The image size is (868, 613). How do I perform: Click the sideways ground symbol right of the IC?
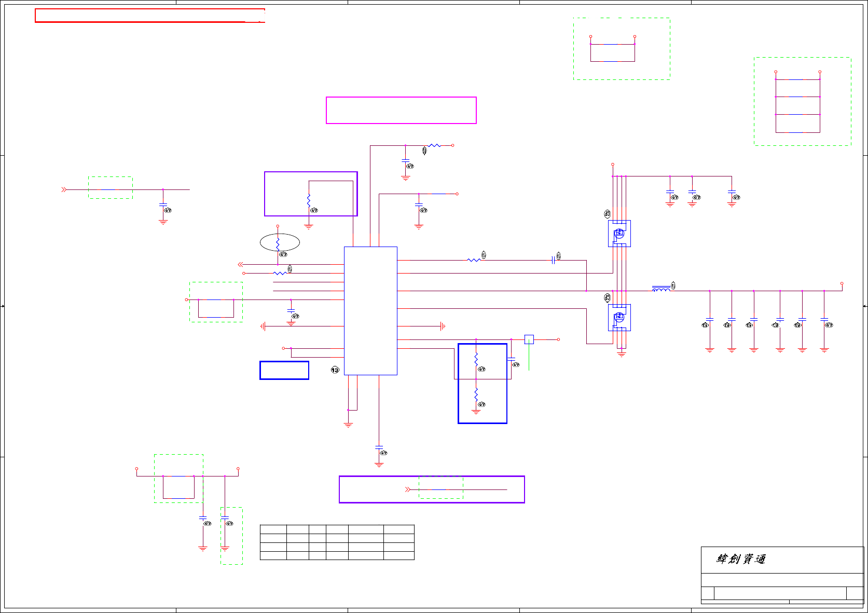[x=443, y=326]
